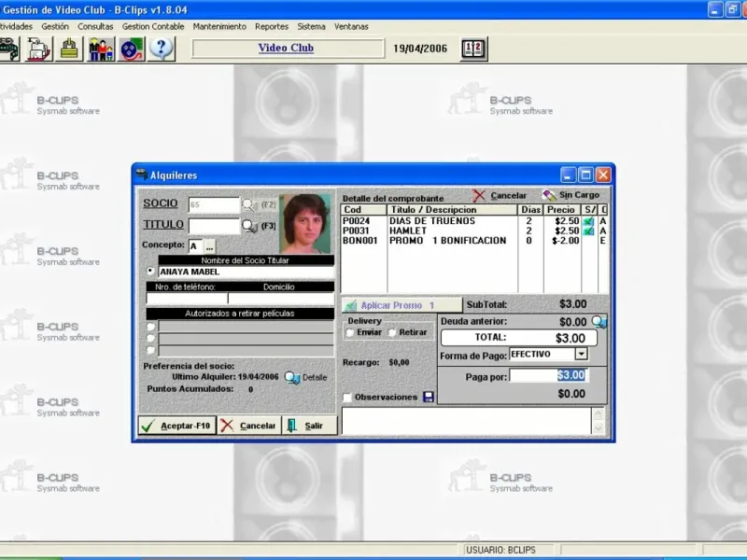Click the calendar icon beside the date
This screenshot has width=747, height=560.
tap(474, 49)
